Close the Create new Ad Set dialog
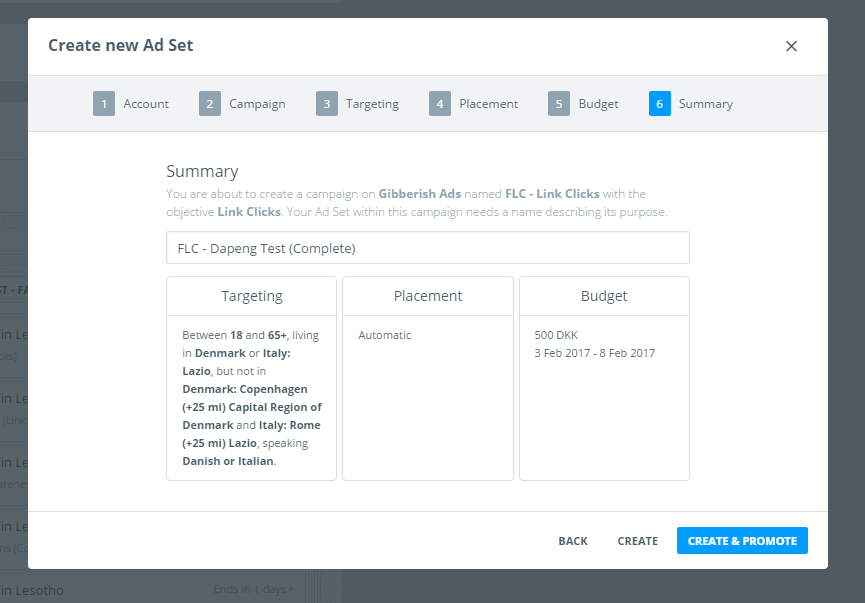 (791, 46)
